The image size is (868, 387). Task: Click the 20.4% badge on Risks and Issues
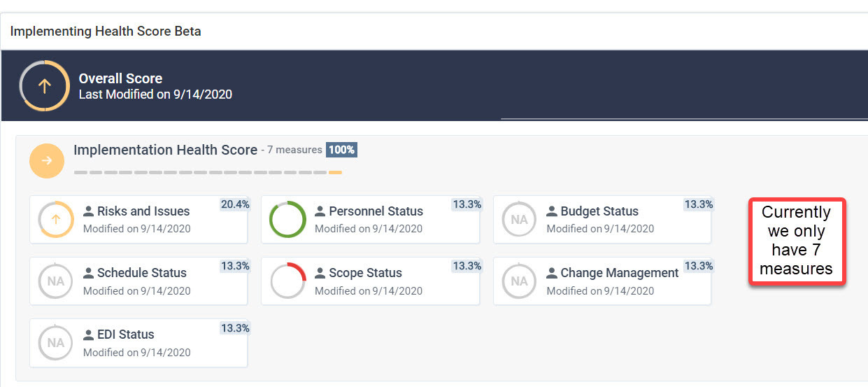click(234, 204)
